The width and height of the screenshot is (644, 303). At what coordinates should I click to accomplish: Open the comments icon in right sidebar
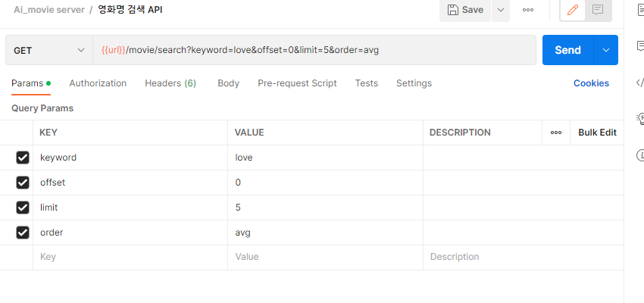point(640,46)
